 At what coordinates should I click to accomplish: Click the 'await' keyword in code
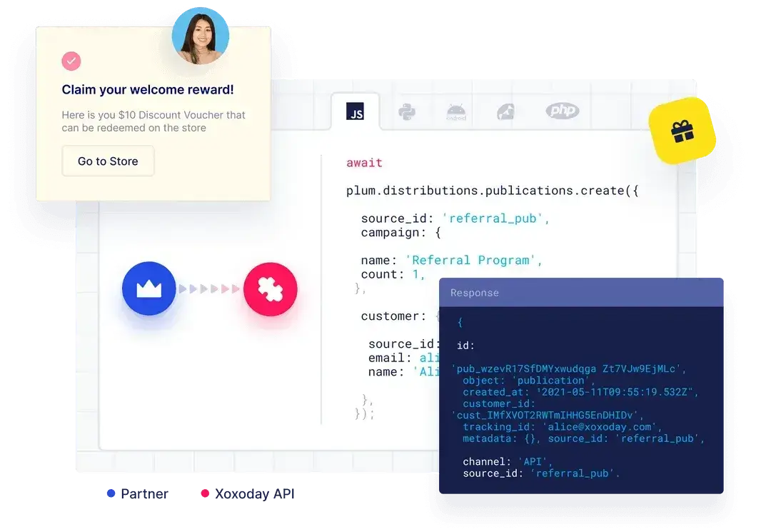tap(364, 163)
